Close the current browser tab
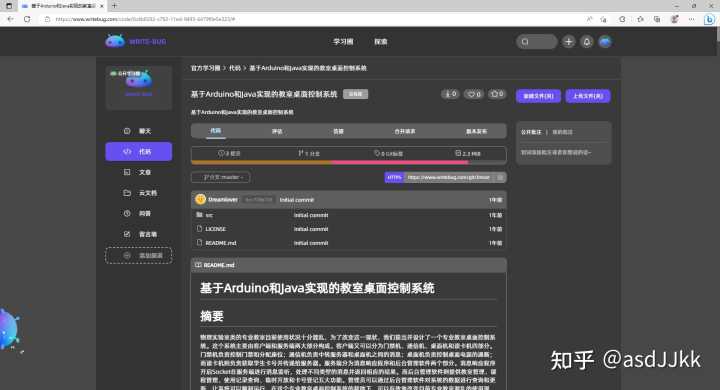Viewport: 720px width, 390px height. pos(101,6)
